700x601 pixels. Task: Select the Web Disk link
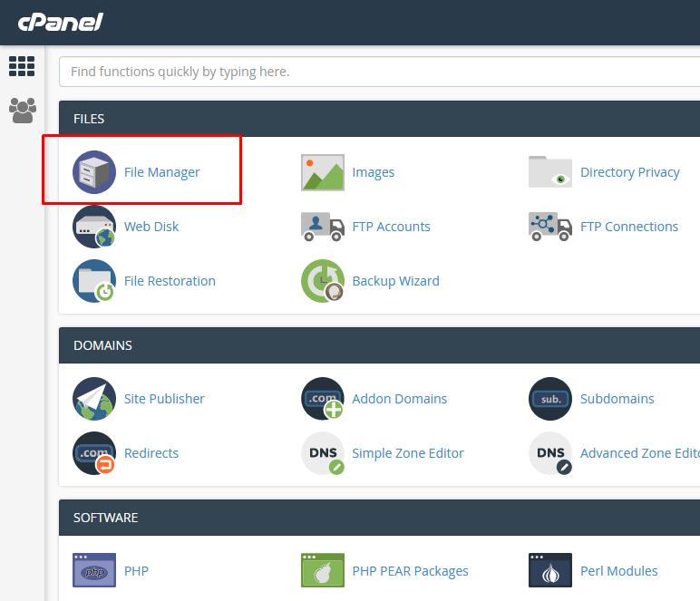(151, 227)
